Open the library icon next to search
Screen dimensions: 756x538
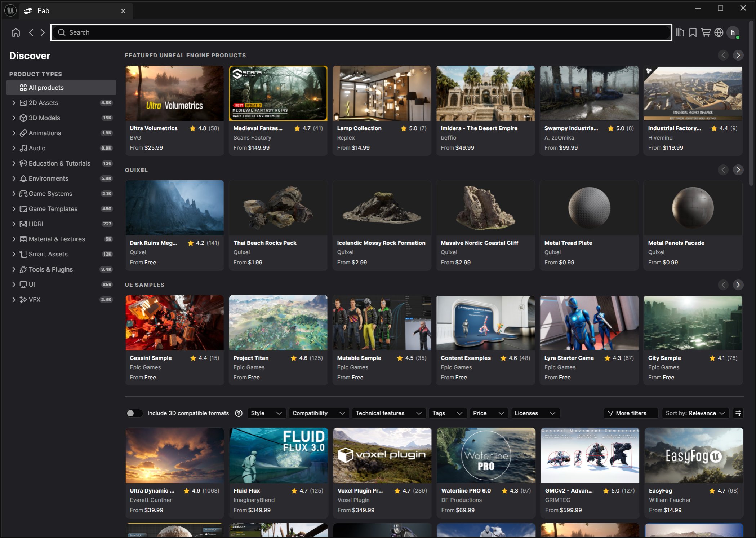coord(680,32)
